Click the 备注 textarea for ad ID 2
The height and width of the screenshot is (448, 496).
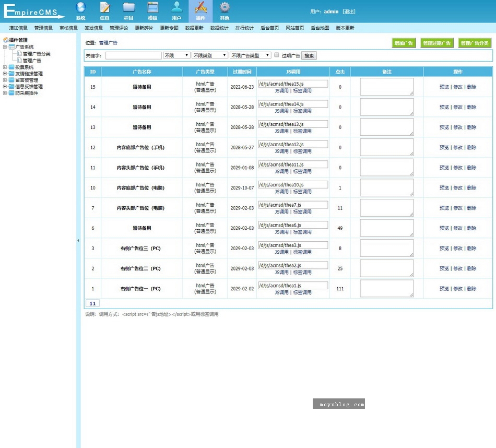[x=386, y=268]
